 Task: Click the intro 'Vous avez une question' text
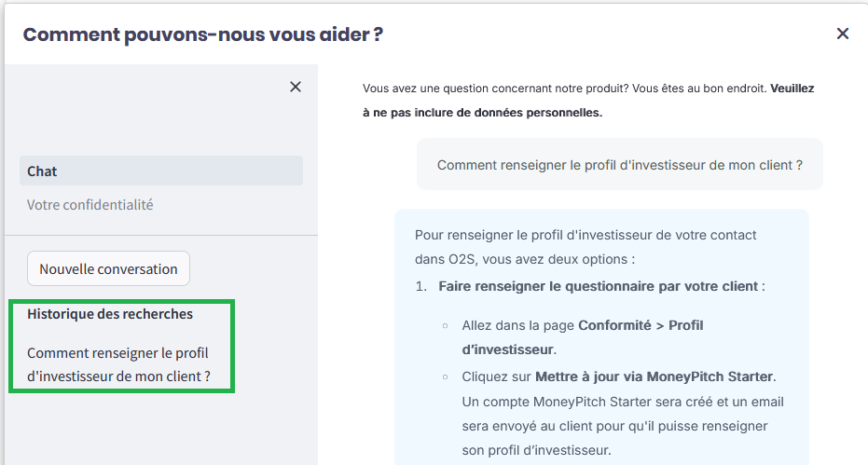[564, 89]
